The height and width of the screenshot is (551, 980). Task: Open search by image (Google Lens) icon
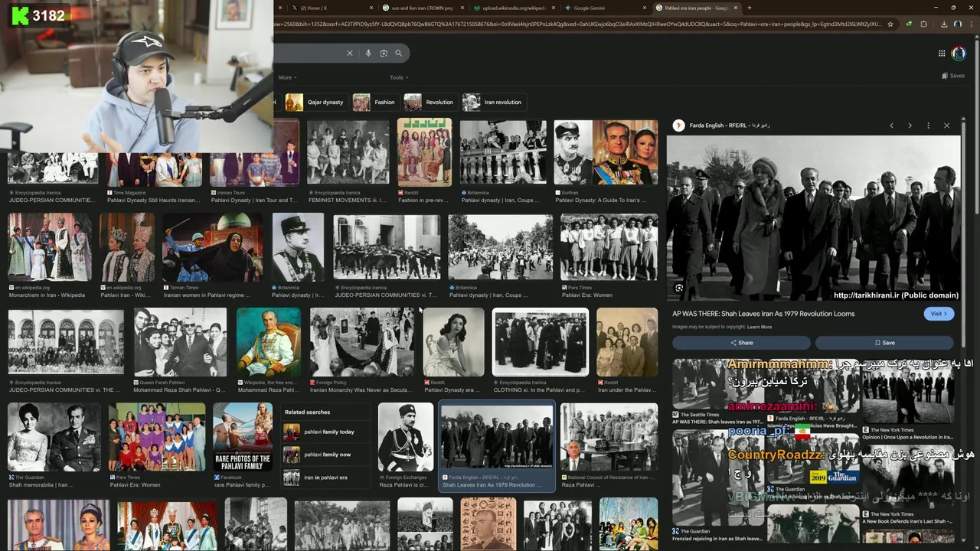tap(384, 54)
